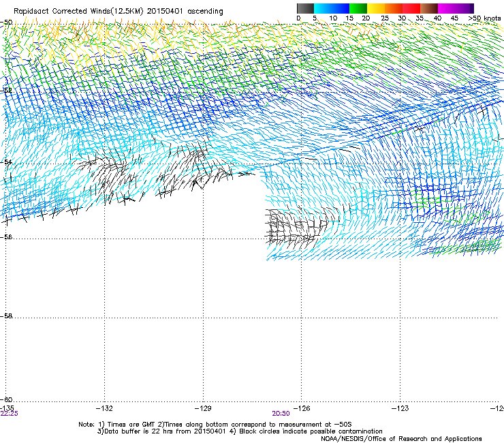Click the -132 longitude axis label
This screenshot has height=443, width=504.
pos(104,408)
